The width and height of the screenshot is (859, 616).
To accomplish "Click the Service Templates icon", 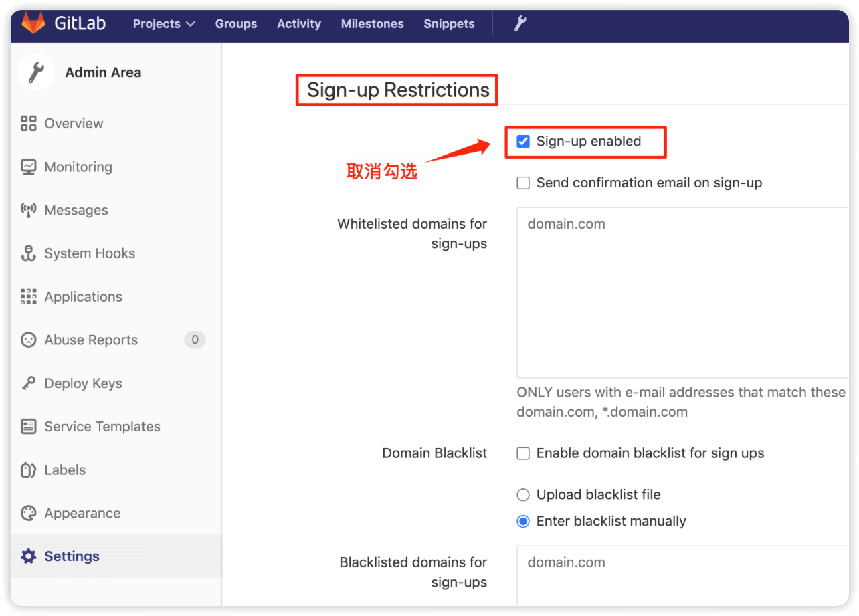I will pyautogui.click(x=28, y=427).
